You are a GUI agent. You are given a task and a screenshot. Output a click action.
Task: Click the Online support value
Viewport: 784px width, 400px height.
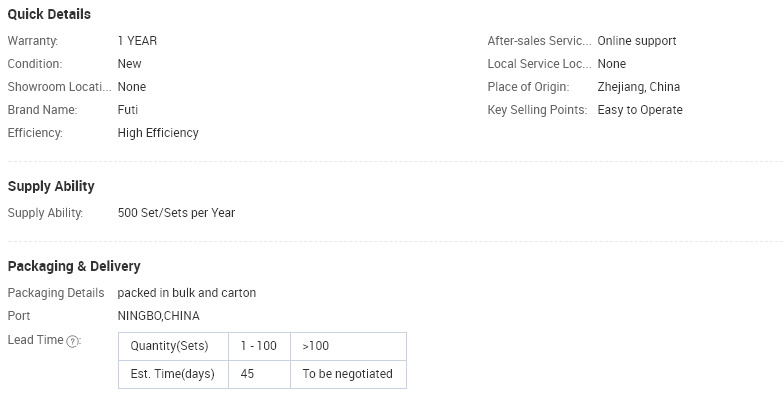(637, 41)
